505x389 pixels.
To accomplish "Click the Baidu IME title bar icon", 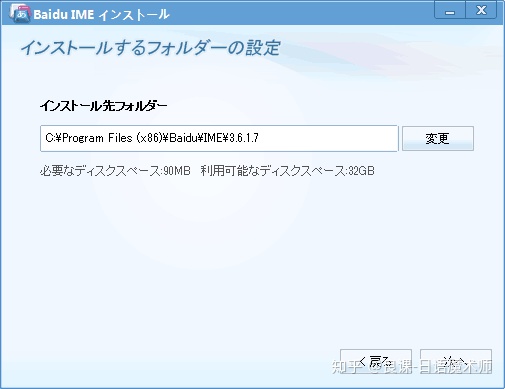I will [20, 13].
